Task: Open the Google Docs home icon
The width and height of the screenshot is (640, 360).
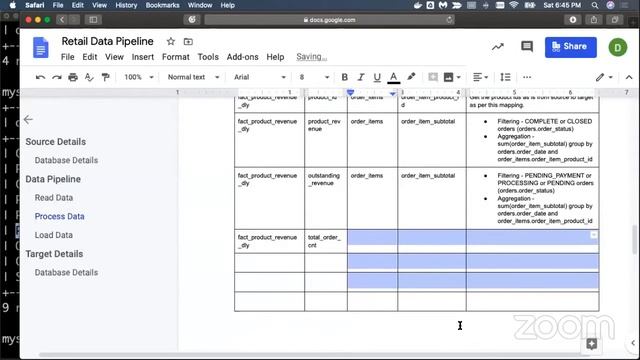Action: (x=40, y=47)
